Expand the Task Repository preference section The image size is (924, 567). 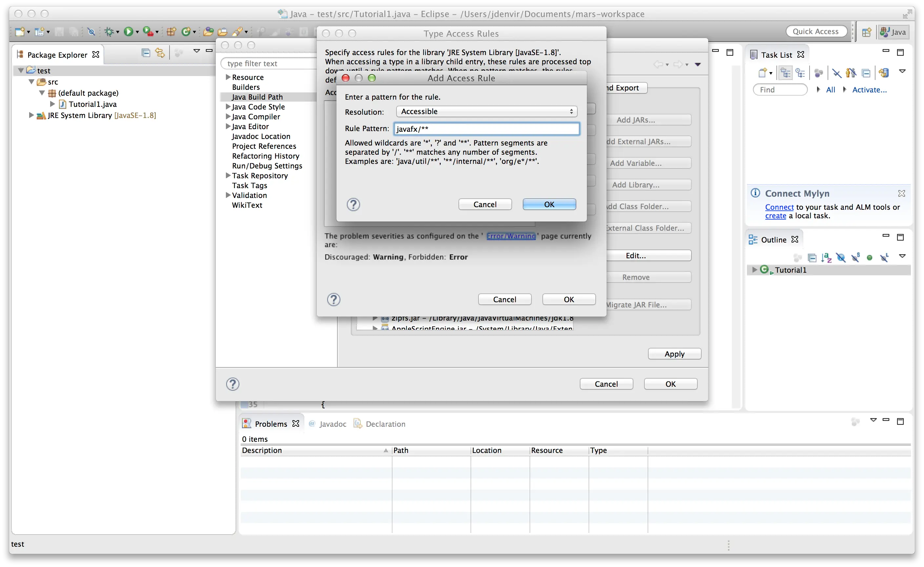229,175
